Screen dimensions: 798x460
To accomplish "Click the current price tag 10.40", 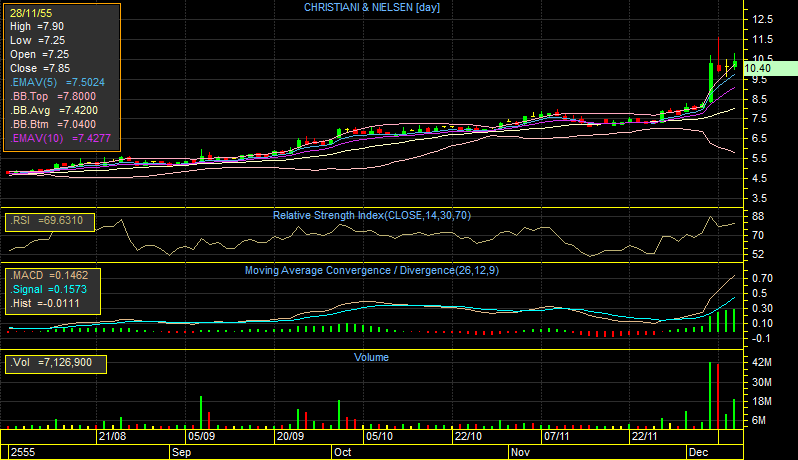I will coord(771,68).
